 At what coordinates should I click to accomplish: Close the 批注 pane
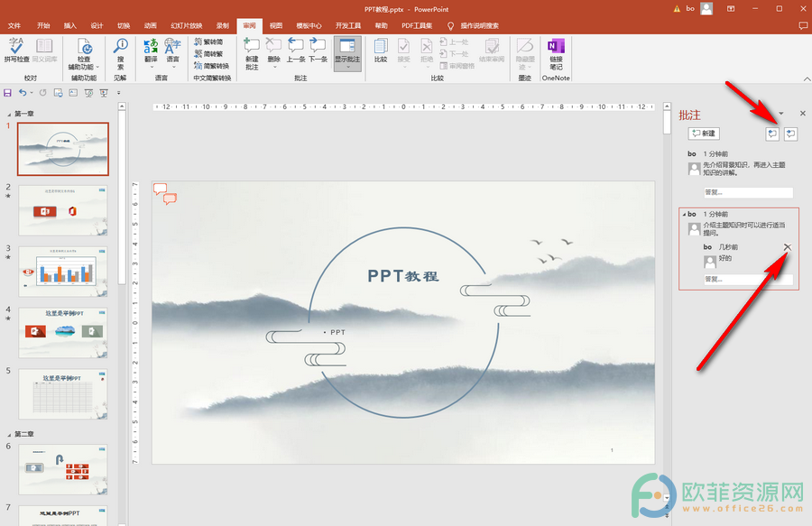(x=803, y=114)
